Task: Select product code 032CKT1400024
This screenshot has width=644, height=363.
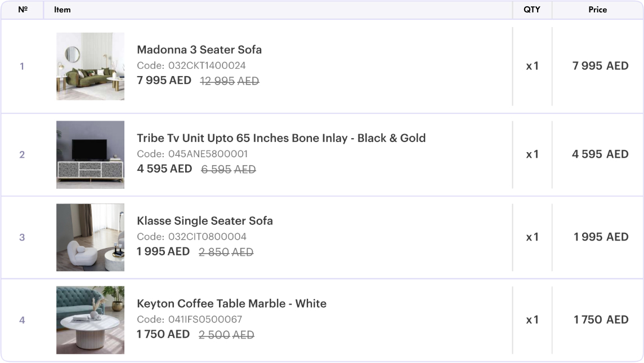Action: tap(207, 65)
